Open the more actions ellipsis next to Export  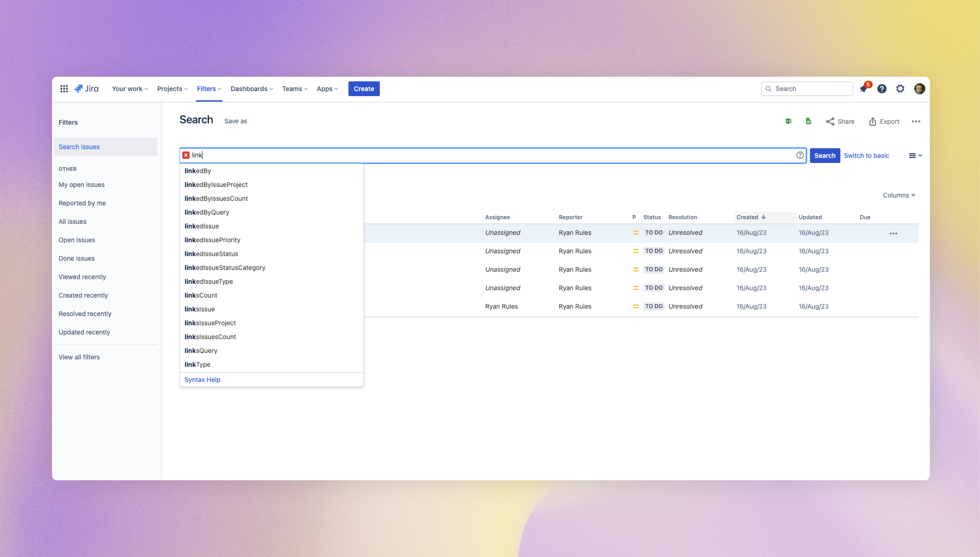pyautogui.click(x=916, y=122)
